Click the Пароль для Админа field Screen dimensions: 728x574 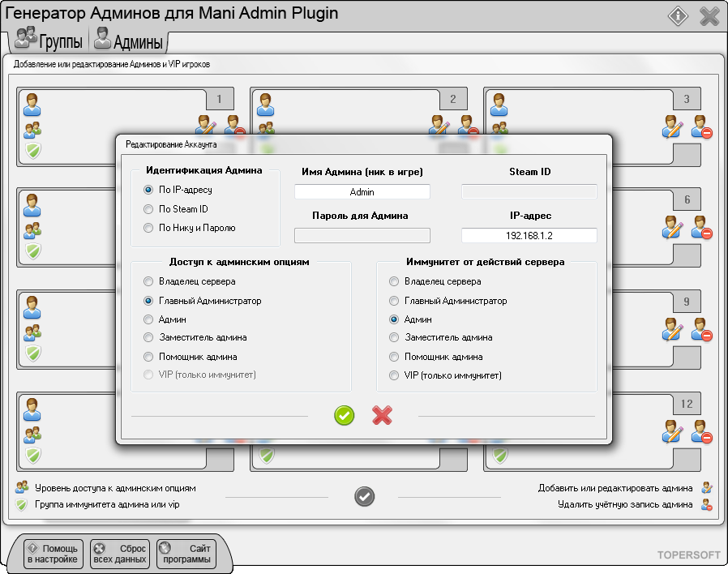(362, 235)
